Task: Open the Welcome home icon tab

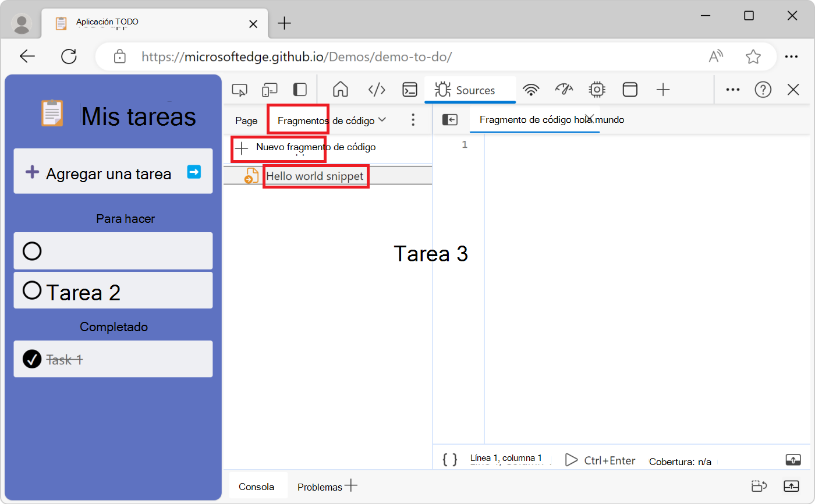Action: tap(340, 90)
